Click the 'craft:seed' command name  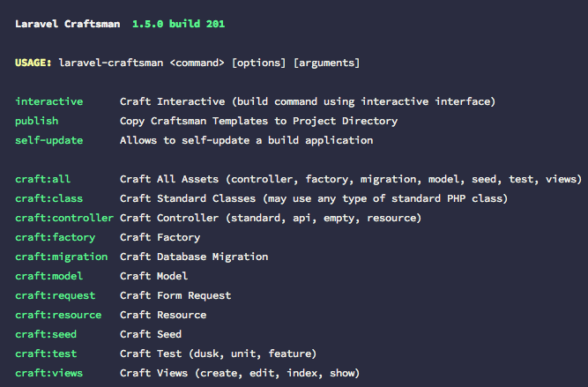point(46,334)
